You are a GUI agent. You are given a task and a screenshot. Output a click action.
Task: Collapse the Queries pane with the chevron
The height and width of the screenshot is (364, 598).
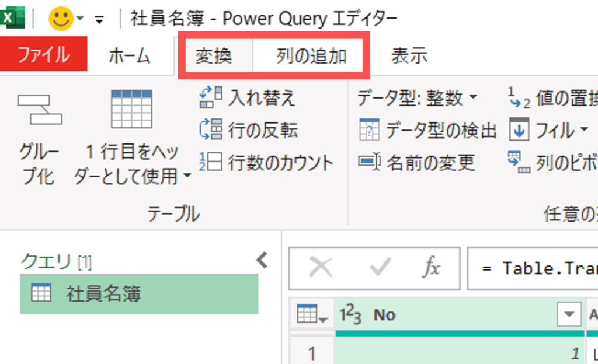[x=262, y=260]
